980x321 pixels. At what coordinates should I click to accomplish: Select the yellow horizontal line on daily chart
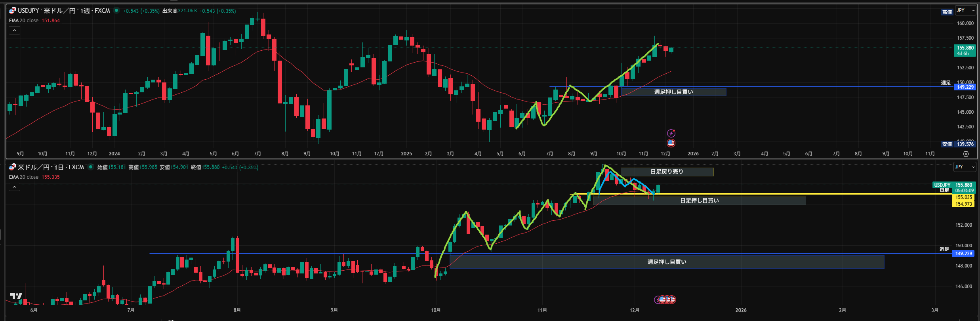tap(792, 194)
